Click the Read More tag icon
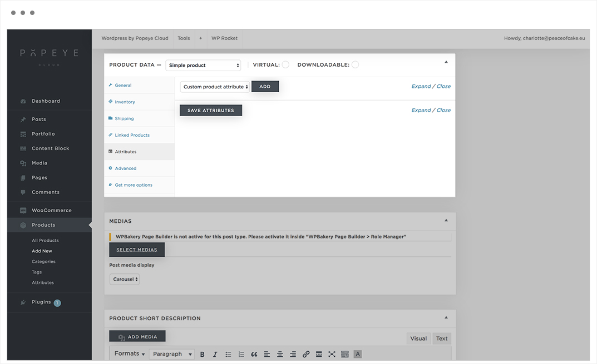 [319, 355]
